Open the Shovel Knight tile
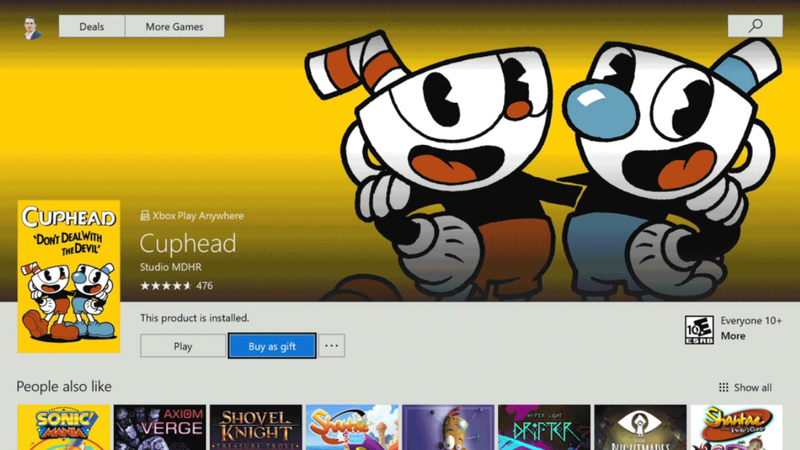 pyautogui.click(x=256, y=428)
